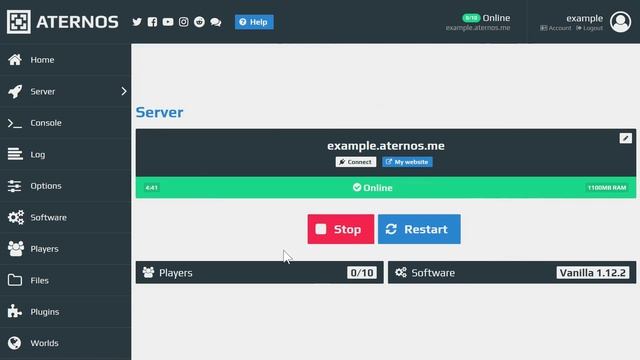
Task: Click the Vanilla 1.12.2 version badge
Action: pos(592,273)
